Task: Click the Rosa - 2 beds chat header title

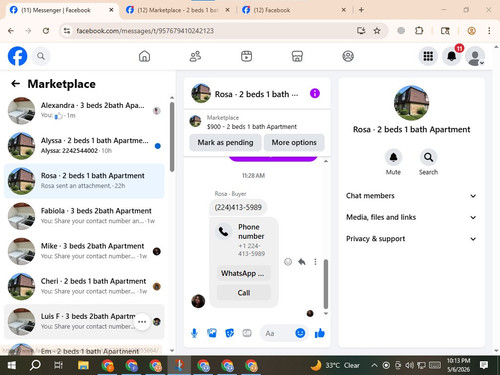Action: click(x=256, y=94)
